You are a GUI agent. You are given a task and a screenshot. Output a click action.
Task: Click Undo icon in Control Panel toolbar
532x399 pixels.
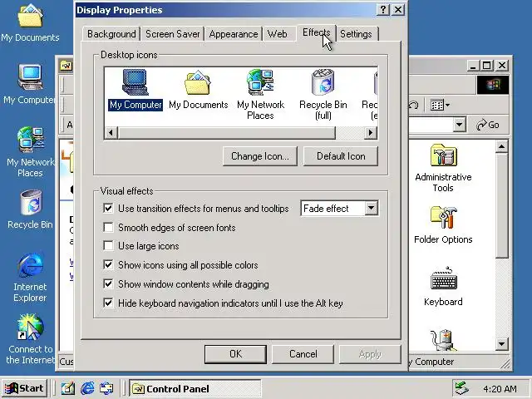413,105
